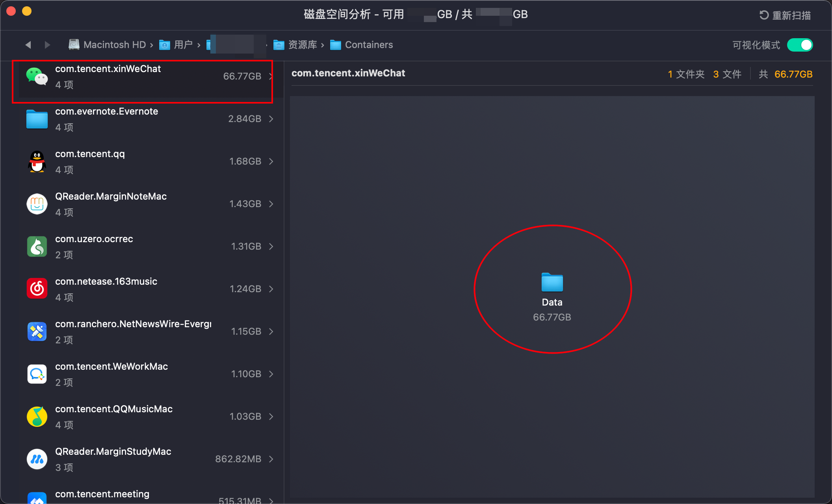Select QReader.MarginStudyMac row name

(113, 452)
